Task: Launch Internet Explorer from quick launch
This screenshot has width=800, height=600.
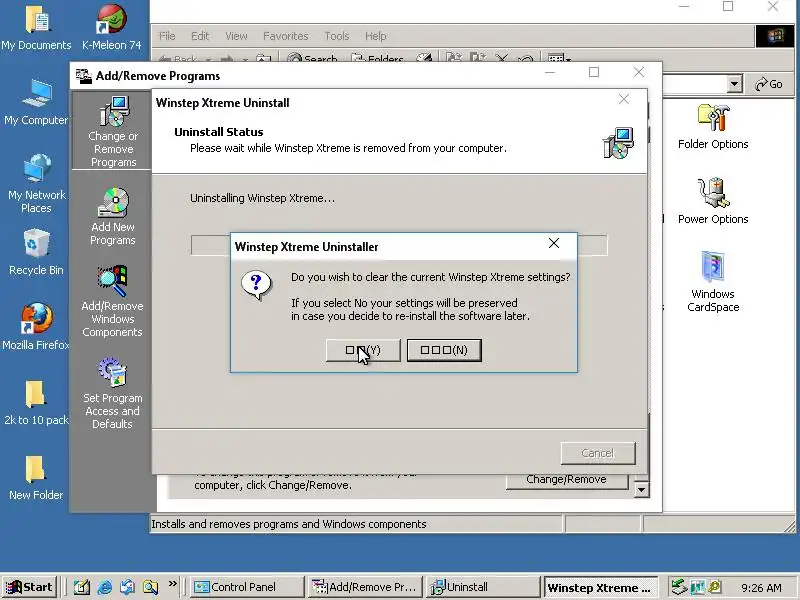Action: pyautogui.click(x=105, y=587)
